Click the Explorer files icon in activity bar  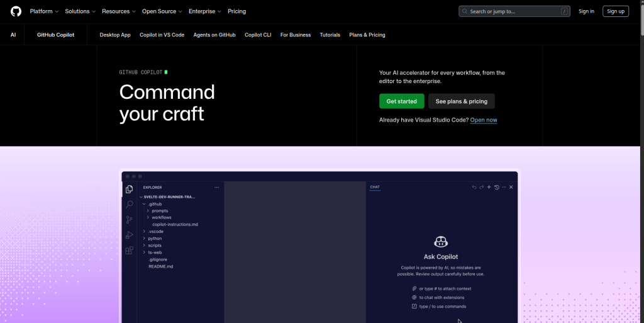click(130, 189)
